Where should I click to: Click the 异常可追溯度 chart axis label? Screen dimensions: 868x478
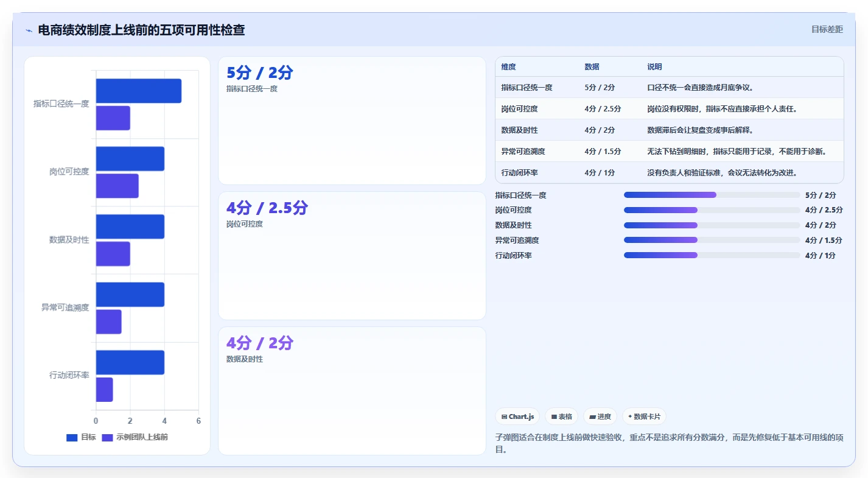point(65,308)
